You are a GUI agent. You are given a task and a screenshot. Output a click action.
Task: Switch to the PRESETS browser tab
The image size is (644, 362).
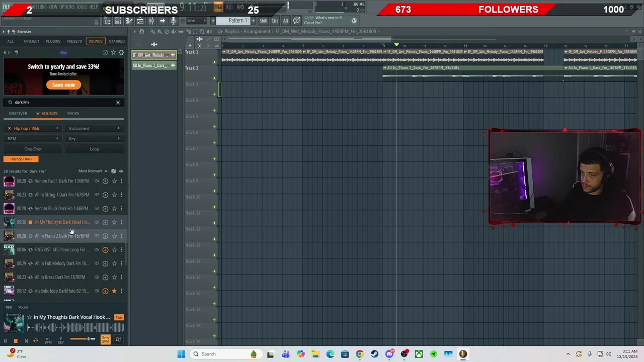click(74, 41)
